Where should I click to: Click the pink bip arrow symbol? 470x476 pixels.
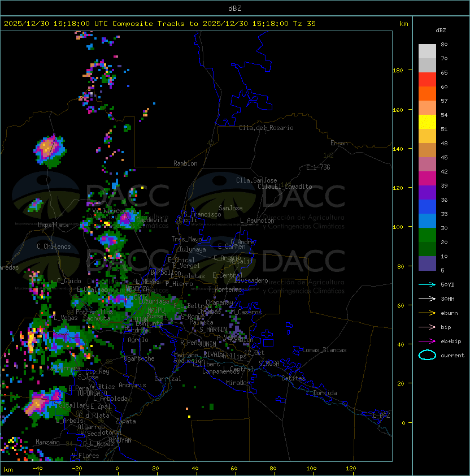pos(427,327)
